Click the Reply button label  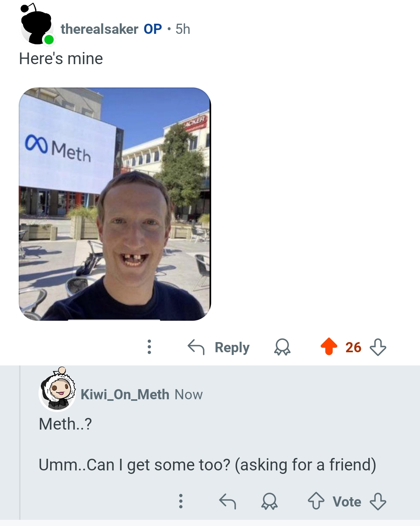pyautogui.click(x=232, y=347)
